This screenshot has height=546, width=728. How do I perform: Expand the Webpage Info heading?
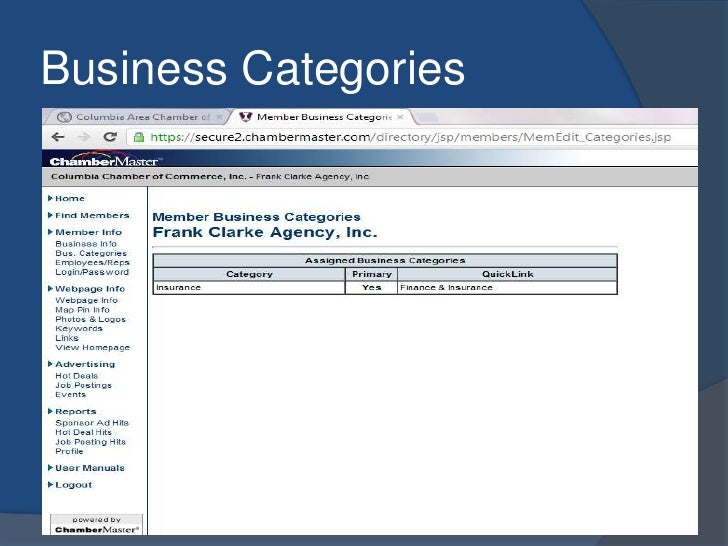[x=90, y=289]
